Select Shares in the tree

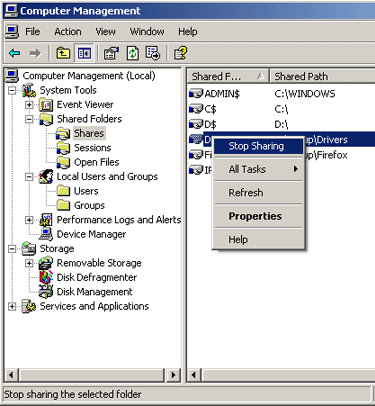point(89,133)
